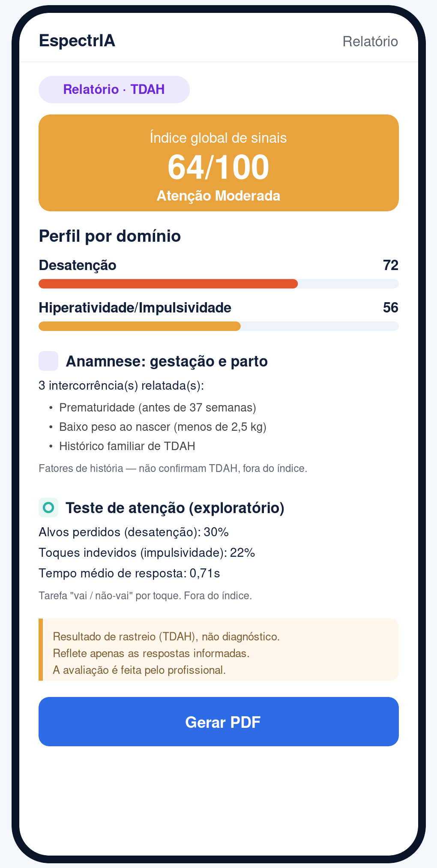Click the Perfil por domínio heading
437x868 pixels.
coord(110,236)
